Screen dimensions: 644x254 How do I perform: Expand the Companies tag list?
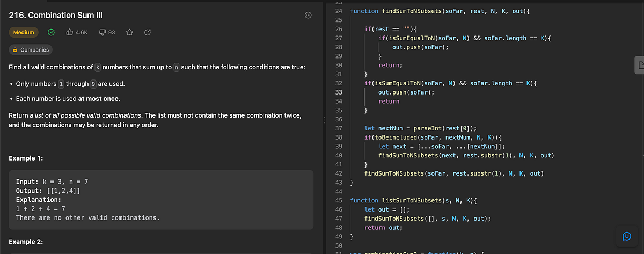pyautogui.click(x=31, y=50)
